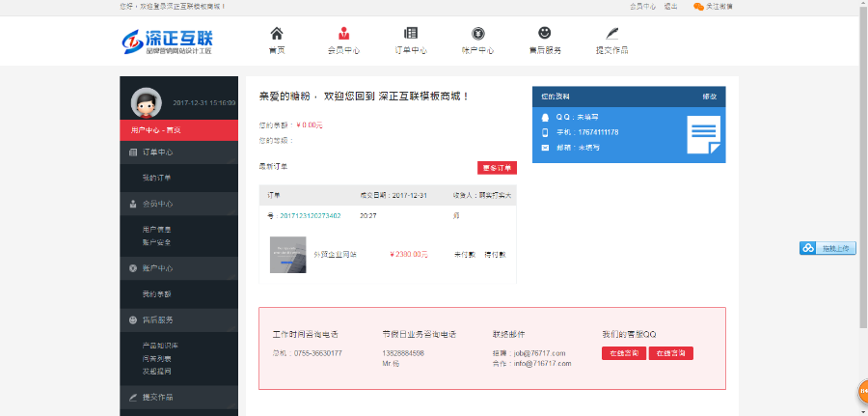Click sidebar 提交作品 pen icon
Screen dimensions: 868x416
[133, 397]
